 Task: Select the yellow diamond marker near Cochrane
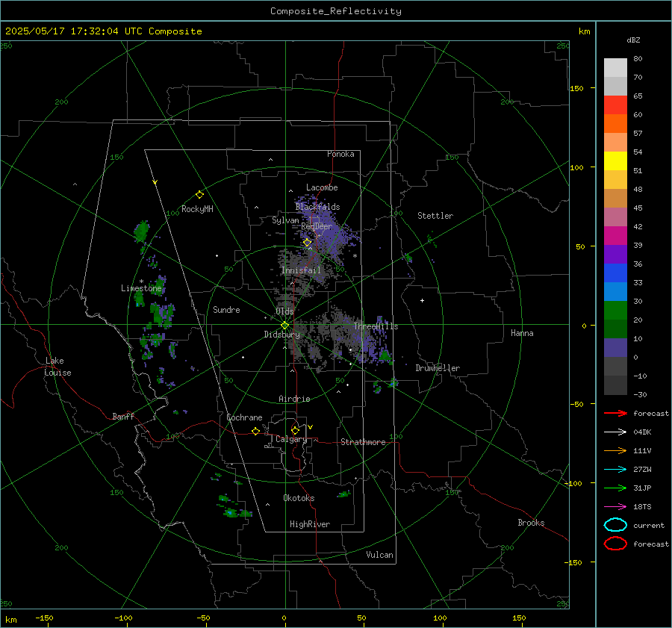click(255, 431)
